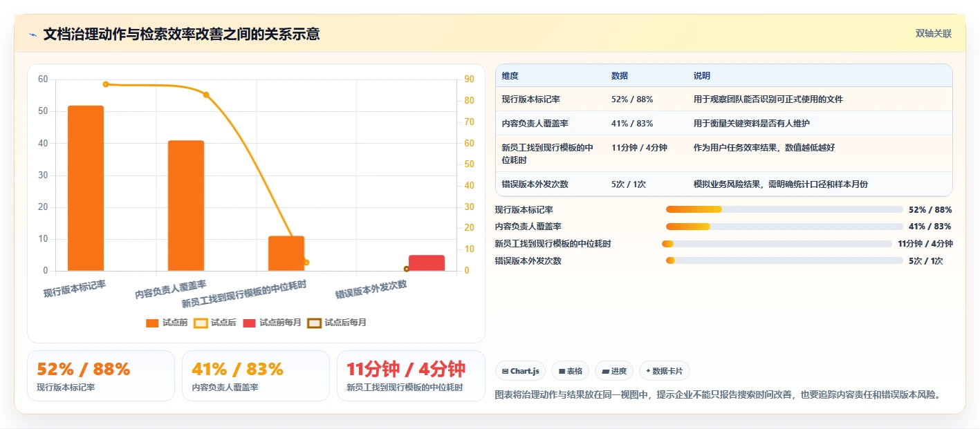Click the 现行版本标记率 progress bar
Viewport: 980px width, 429px height.
coord(784,209)
